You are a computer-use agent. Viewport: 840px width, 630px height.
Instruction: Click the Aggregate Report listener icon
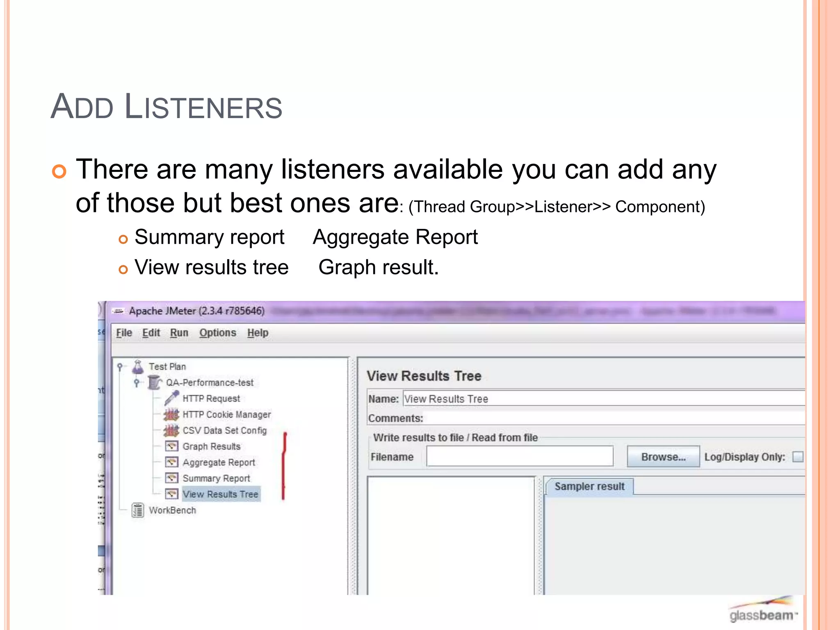coord(171,462)
